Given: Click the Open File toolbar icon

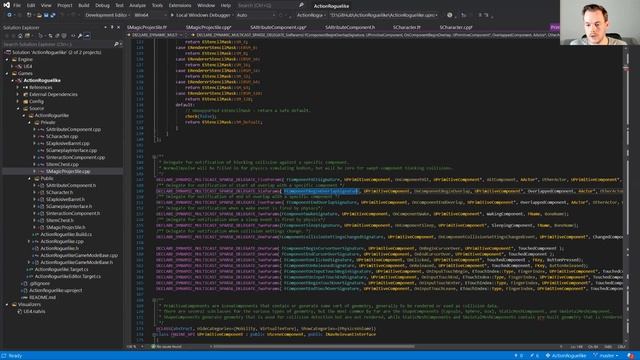Looking at the screenshot, I should [39, 15].
